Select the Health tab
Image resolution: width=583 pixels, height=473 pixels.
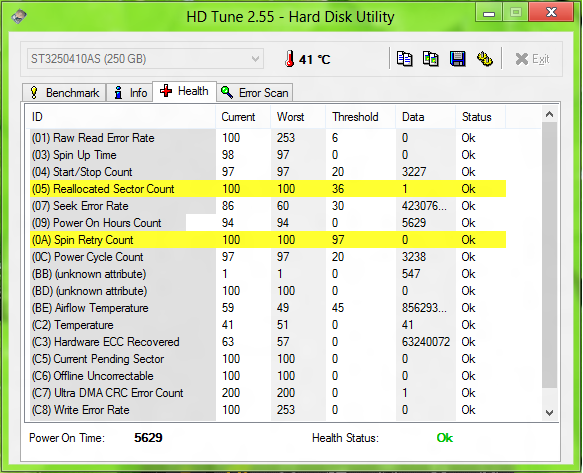click(184, 91)
